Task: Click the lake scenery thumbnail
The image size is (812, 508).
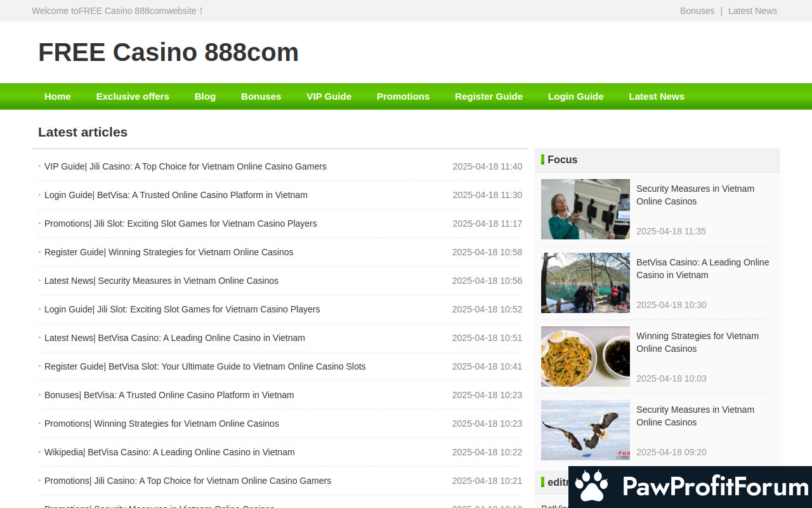Action: [x=586, y=283]
